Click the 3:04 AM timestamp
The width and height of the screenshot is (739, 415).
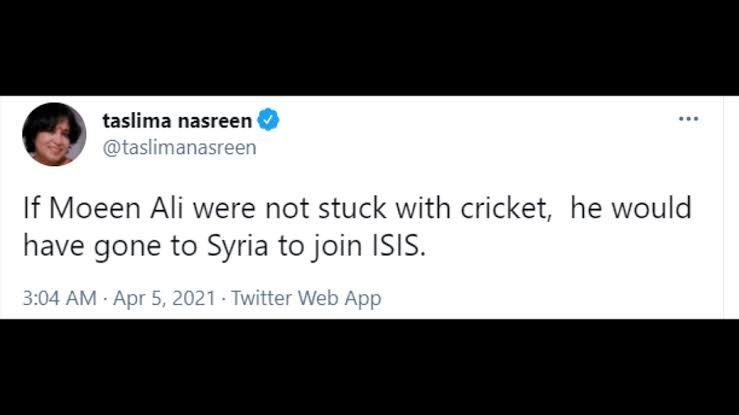pos(58,298)
